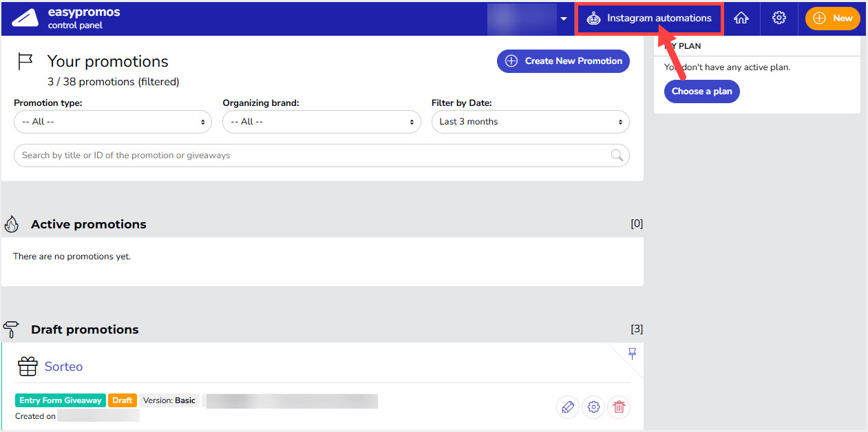Change Filter by Date dropdown
The height and width of the screenshot is (432, 868).
tap(530, 122)
